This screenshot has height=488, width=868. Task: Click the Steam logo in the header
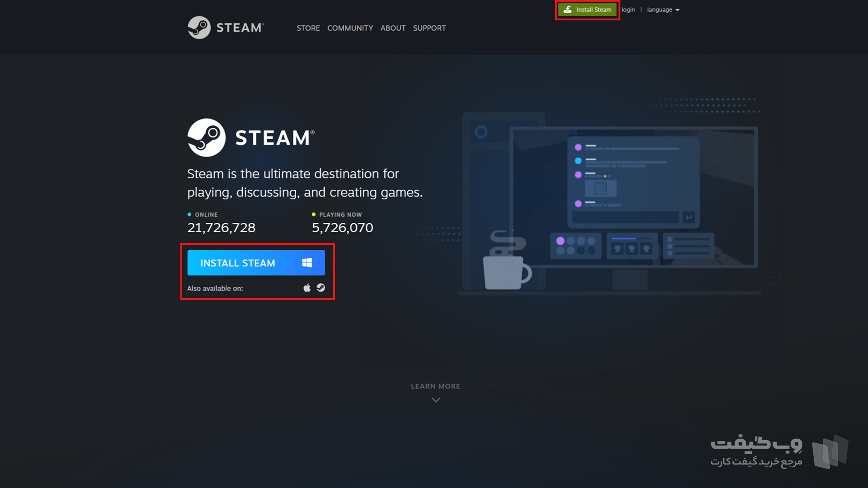[x=226, y=28]
